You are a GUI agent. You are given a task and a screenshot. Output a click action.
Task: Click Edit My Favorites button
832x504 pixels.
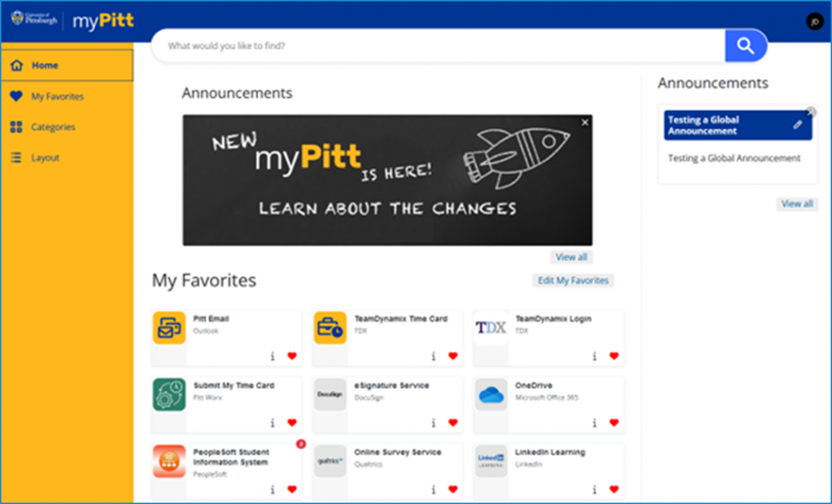tap(573, 281)
